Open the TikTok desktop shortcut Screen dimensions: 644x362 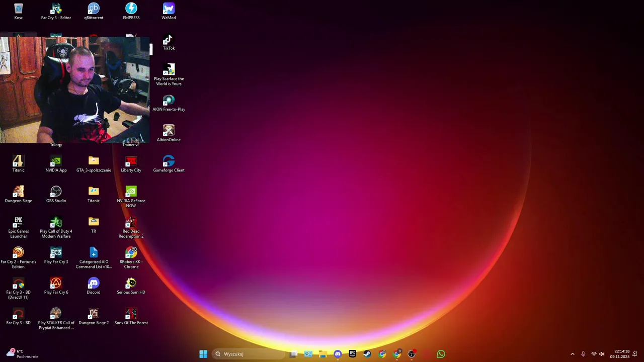point(169,42)
